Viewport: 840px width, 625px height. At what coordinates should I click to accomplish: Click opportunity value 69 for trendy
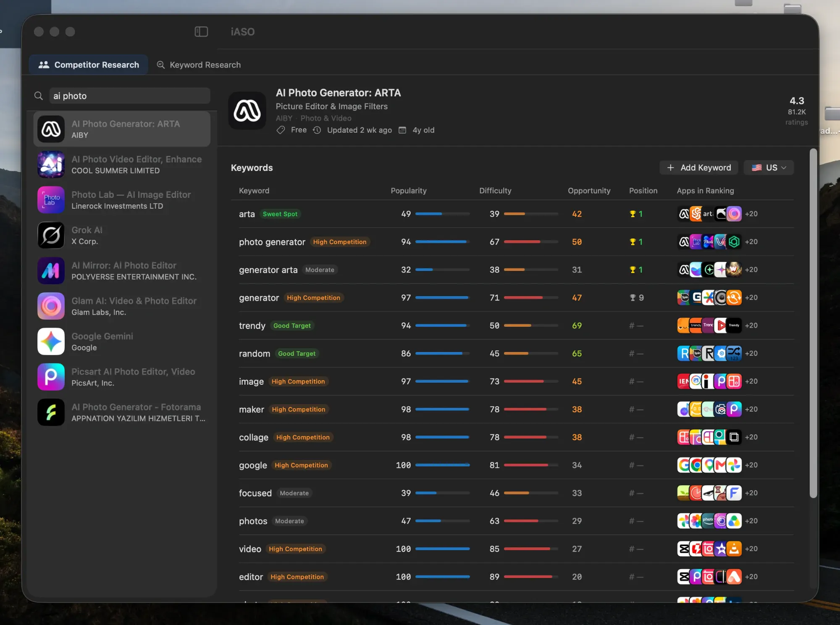point(577,326)
